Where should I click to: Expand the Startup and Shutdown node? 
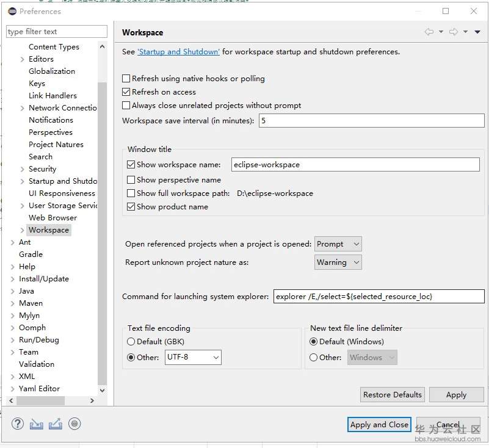22,181
